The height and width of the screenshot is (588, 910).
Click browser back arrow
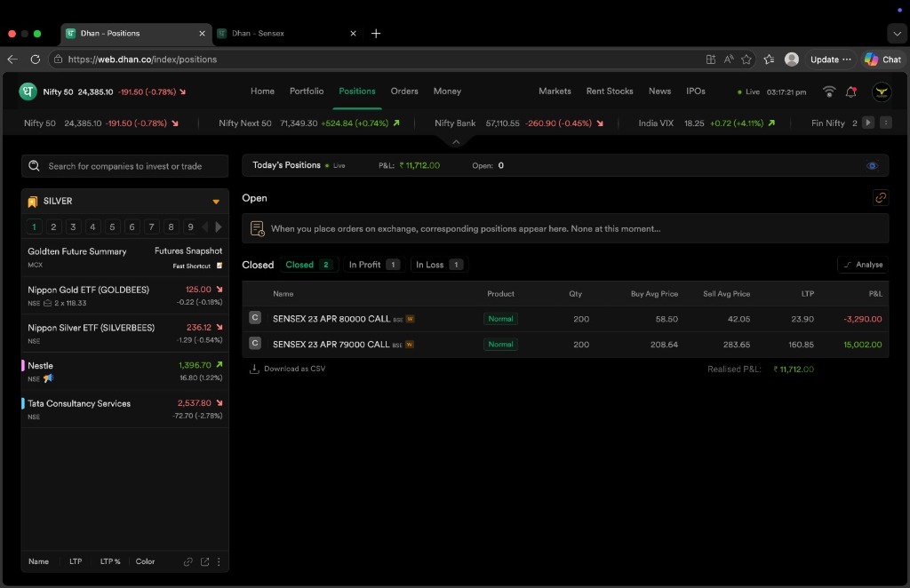point(12,60)
